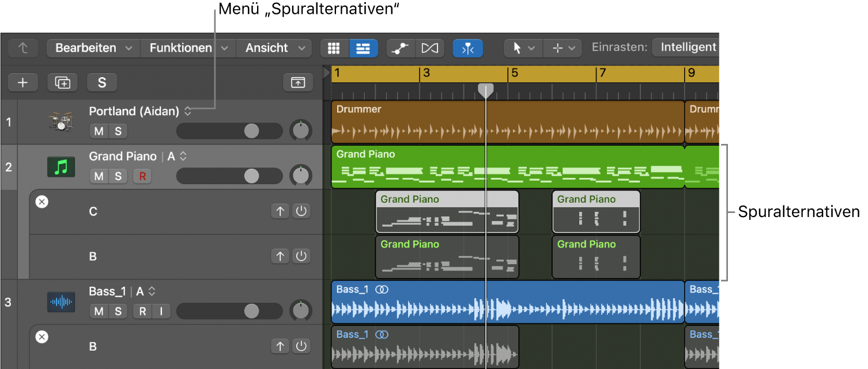The height and width of the screenshot is (369, 868).
Task: Mute the Portland (Aidan) track
Action: click(x=99, y=131)
